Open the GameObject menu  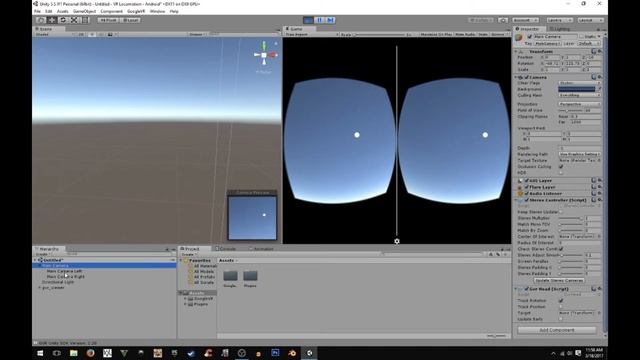tap(84, 11)
